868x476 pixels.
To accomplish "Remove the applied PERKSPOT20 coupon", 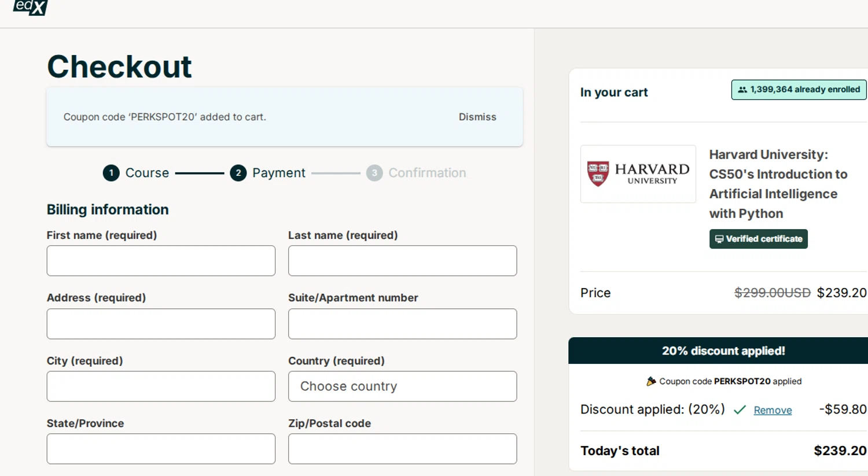I will [773, 410].
